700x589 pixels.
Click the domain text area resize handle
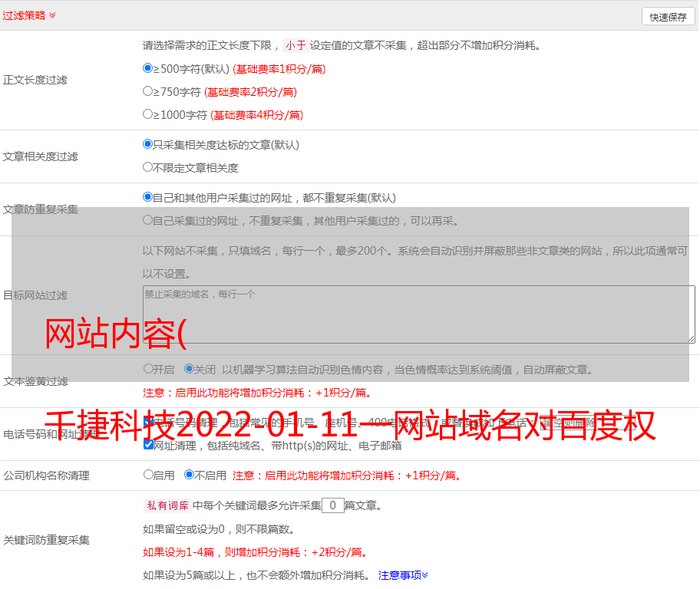tap(691, 339)
